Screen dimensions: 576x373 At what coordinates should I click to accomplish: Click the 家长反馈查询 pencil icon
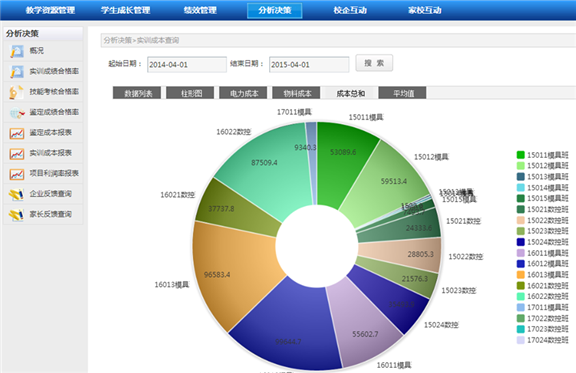point(17,215)
